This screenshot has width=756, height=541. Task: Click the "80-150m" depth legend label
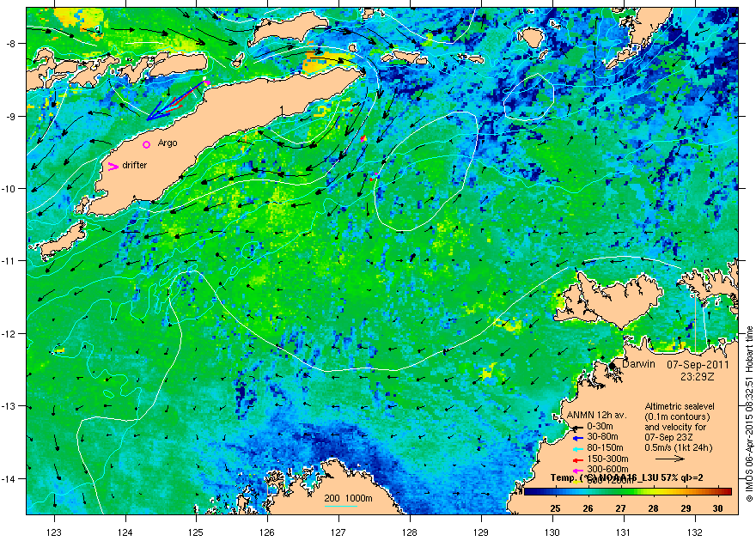605,447
